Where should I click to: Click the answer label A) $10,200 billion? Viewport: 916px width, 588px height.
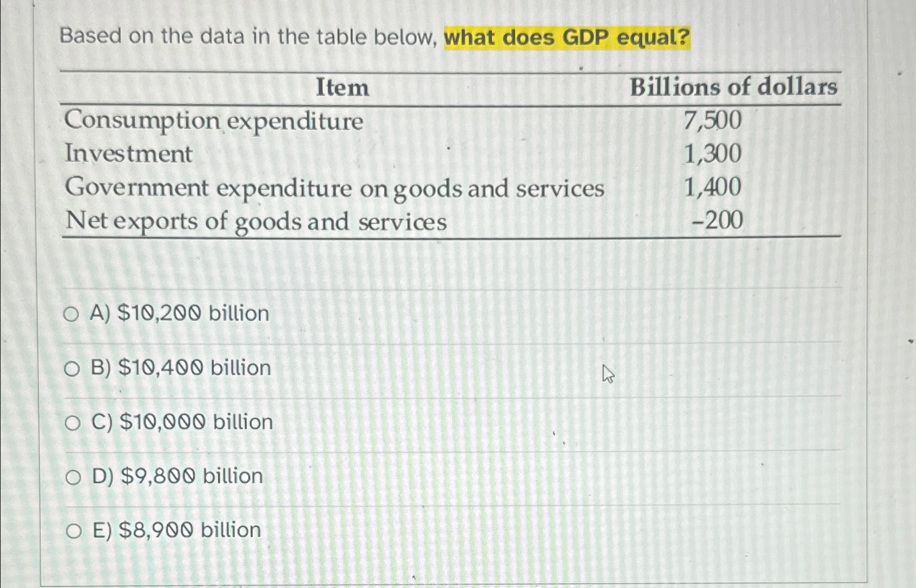pyautogui.click(x=179, y=313)
